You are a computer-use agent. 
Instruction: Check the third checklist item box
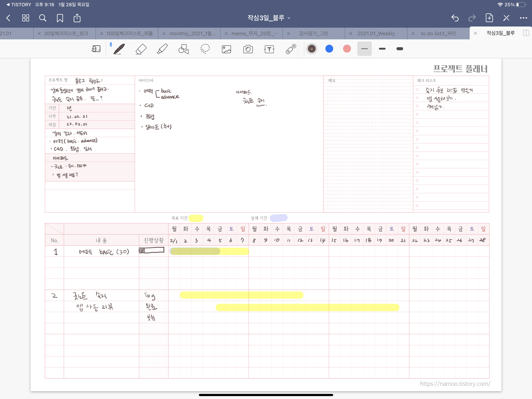click(417, 106)
